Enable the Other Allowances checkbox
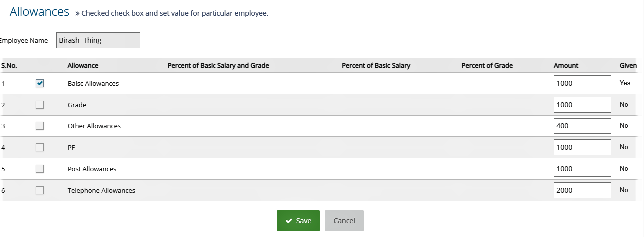Image resolution: width=644 pixels, height=237 pixels. click(40, 126)
